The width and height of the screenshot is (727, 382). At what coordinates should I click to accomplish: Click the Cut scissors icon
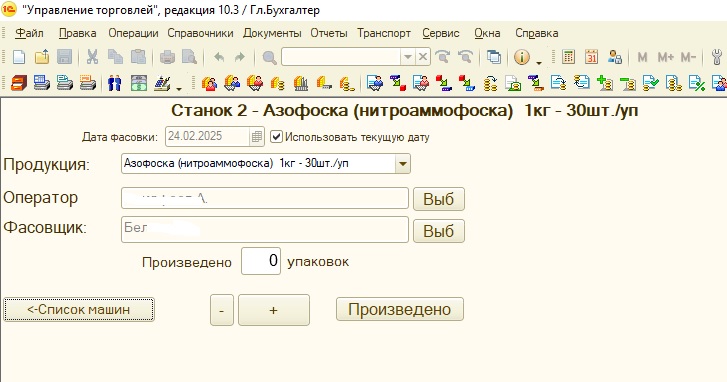point(92,57)
